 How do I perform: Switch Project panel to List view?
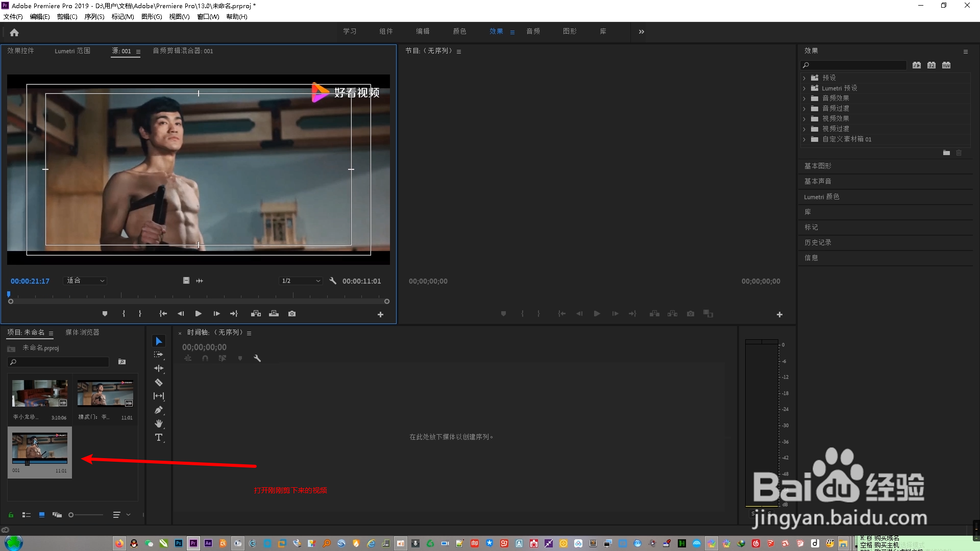(x=27, y=515)
